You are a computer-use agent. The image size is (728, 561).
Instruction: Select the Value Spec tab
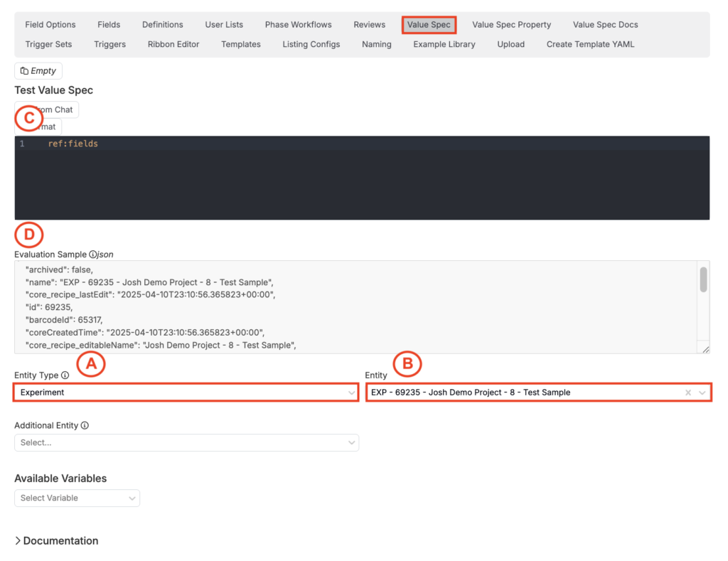pos(429,25)
